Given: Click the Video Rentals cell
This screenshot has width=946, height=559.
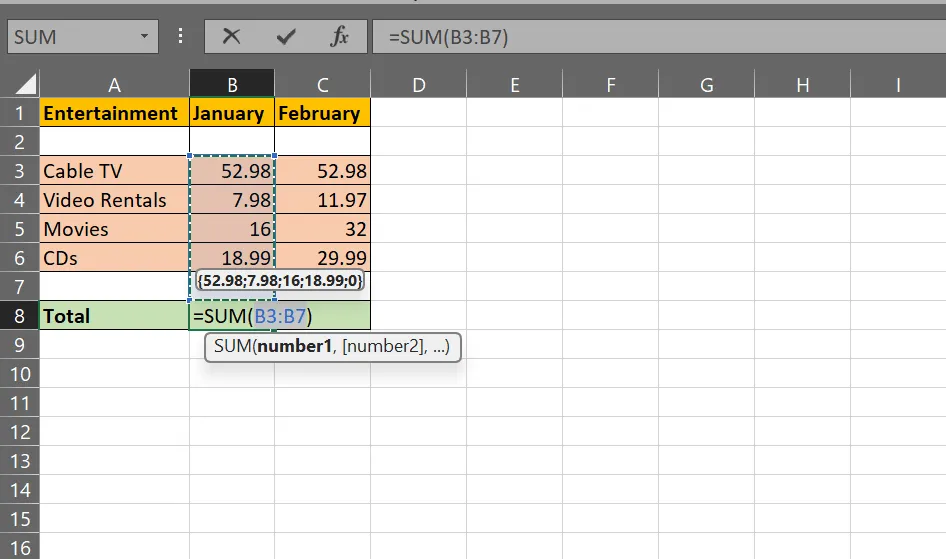Looking at the screenshot, I should click(115, 200).
